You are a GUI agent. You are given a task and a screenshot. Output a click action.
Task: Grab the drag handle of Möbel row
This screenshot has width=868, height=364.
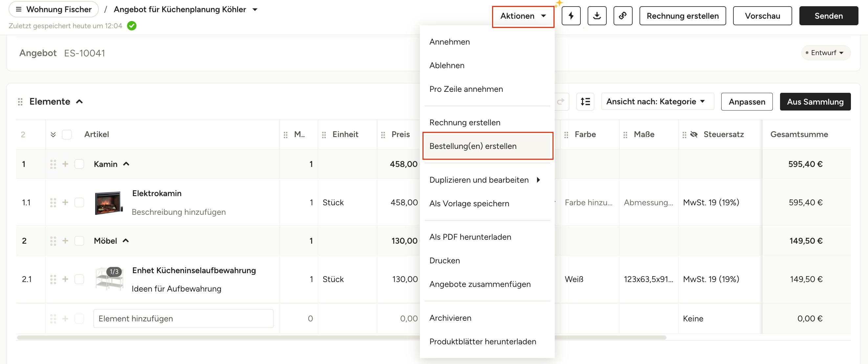(53, 241)
